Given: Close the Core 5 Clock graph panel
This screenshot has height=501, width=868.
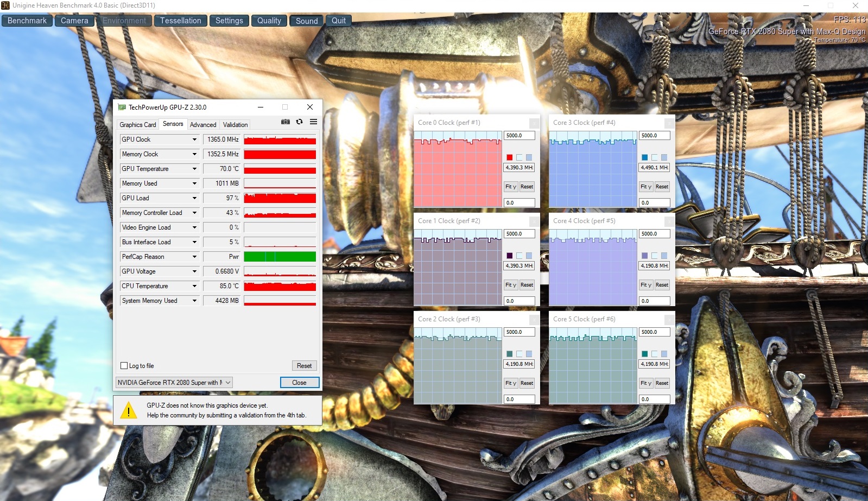Looking at the screenshot, I should tap(669, 320).
